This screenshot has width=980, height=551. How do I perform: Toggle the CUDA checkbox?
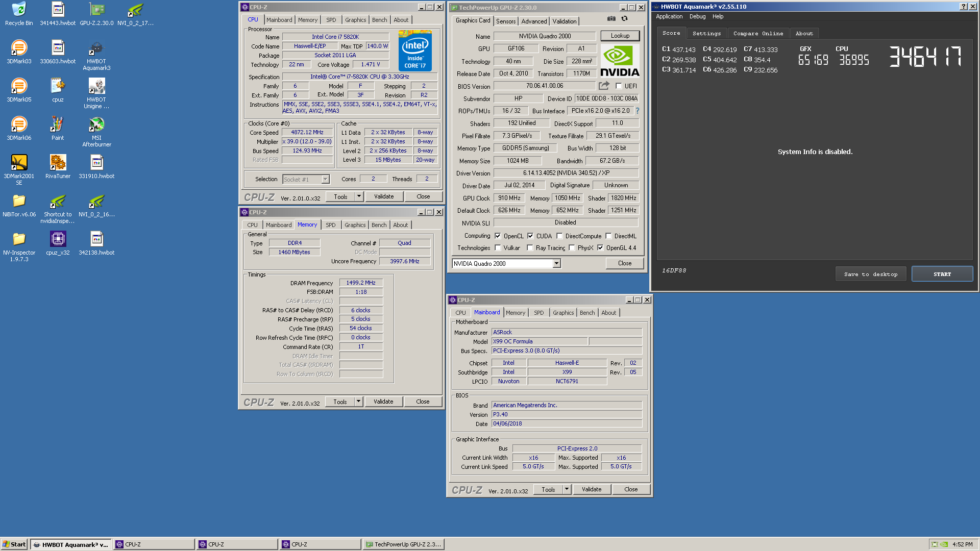pos(530,236)
